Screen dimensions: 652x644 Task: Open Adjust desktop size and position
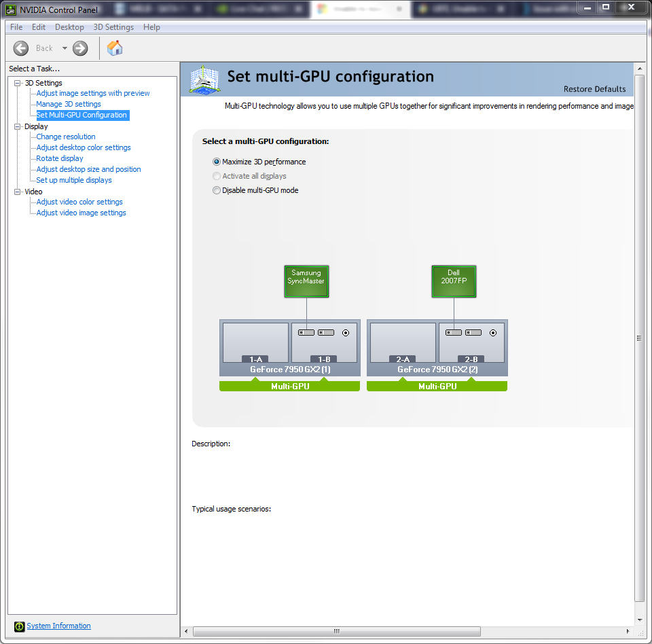pyautogui.click(x=88, y=169)
